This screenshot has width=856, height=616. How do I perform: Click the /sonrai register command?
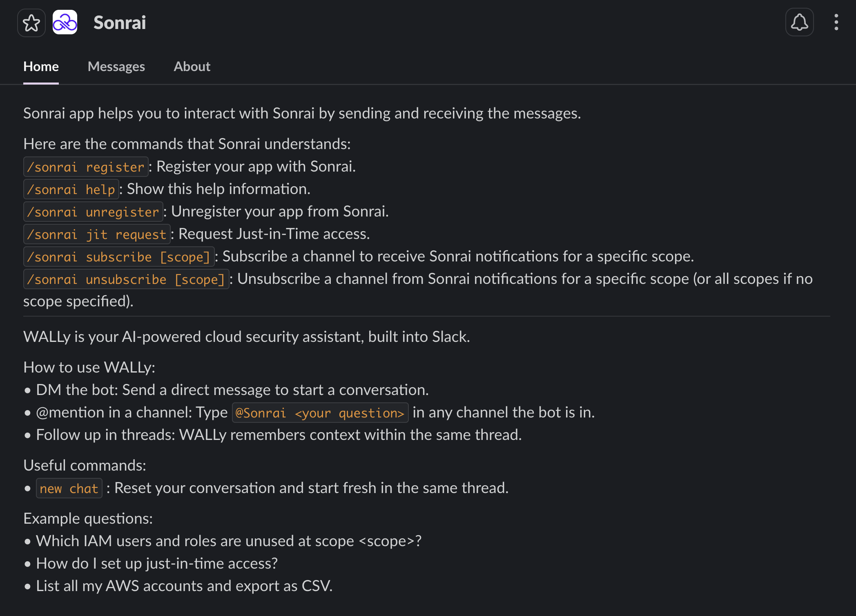click(x=86, y=167)
